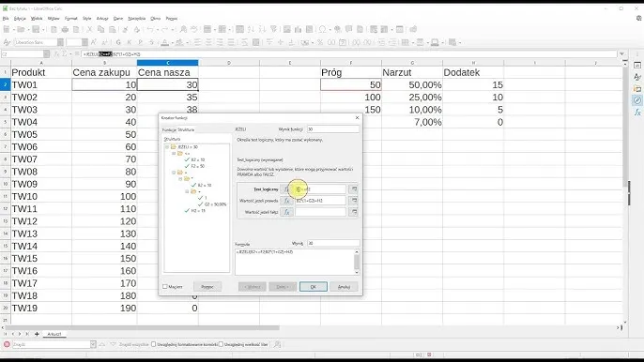644x362 pixels.
Task: Open the sidebar Navigator compass icon
Action: pyautogui.click(x=637, y=100)
